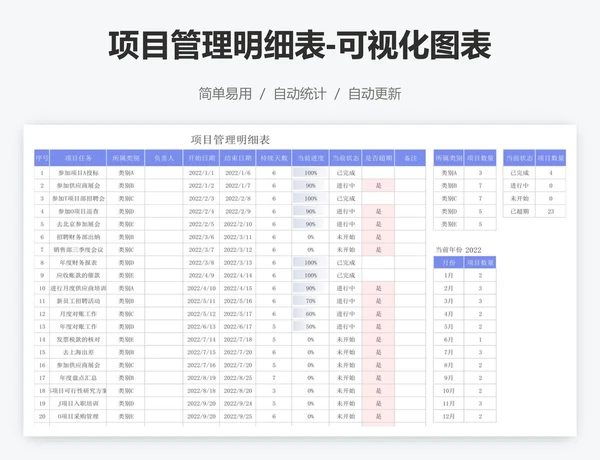This screenshot has width=600, height=460.
Task: Click the 6月 row in monthly table
Action: [x=449, y=339]
